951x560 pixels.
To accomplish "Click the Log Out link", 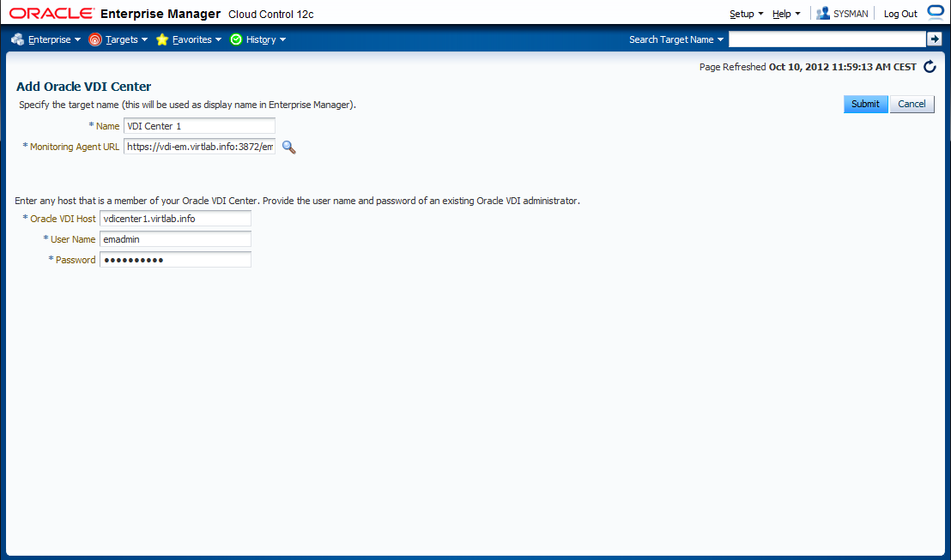I will 900,14.
